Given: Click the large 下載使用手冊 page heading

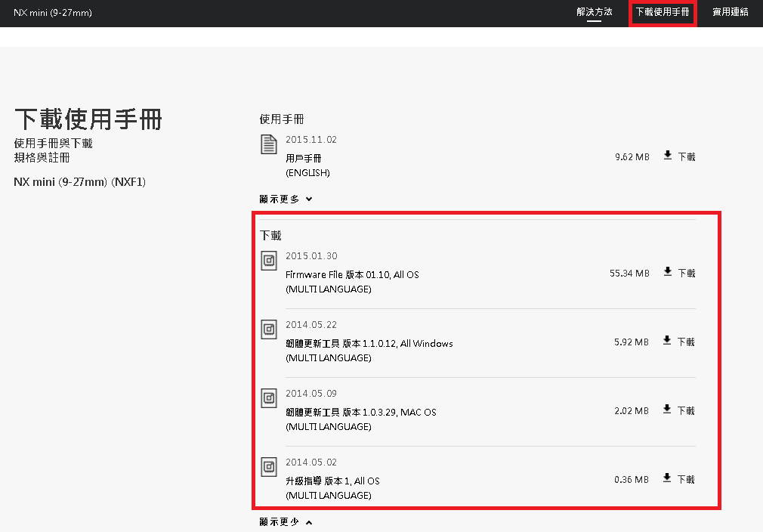Looking at the screenshot, I should (x=88, y=119).
